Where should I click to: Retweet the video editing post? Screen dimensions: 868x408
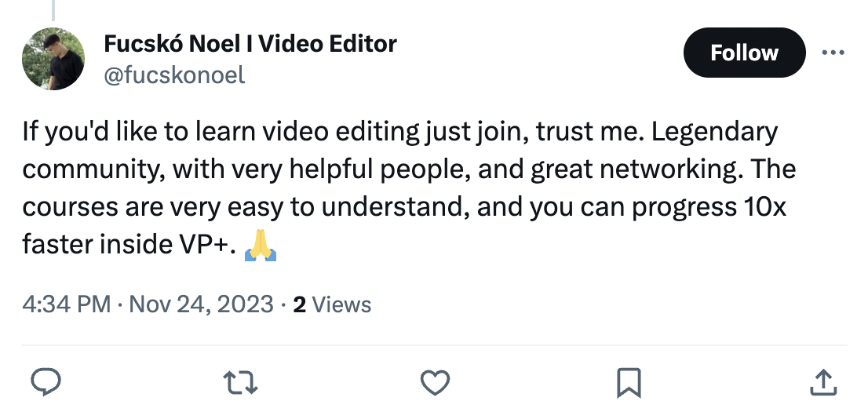click(240, 382)
